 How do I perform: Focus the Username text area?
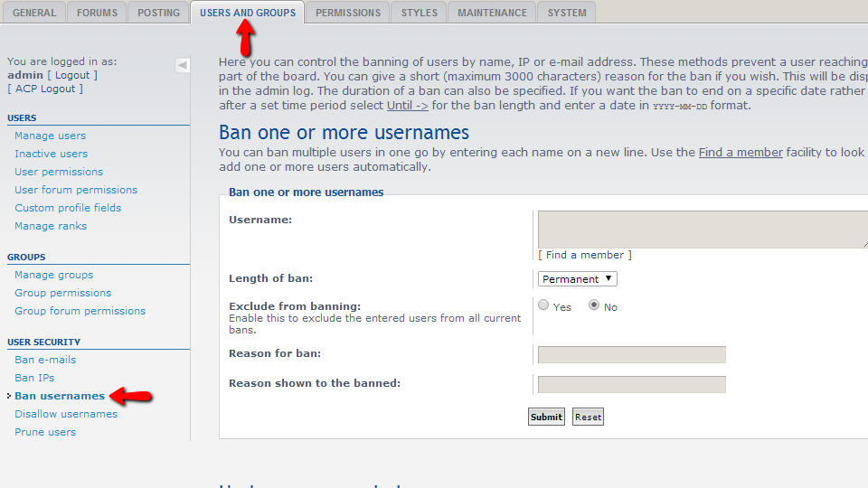(x=702, y=230)
